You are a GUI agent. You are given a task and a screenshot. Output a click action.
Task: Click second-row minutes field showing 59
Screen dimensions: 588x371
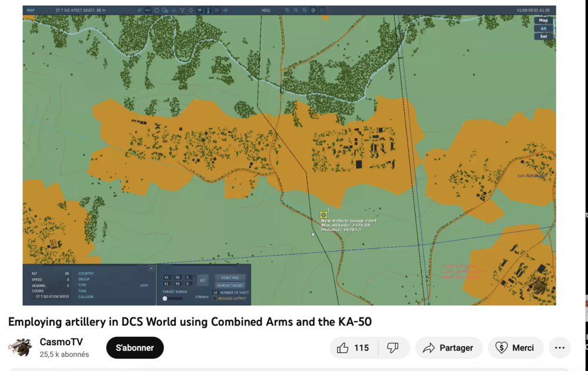click(178, 284)
